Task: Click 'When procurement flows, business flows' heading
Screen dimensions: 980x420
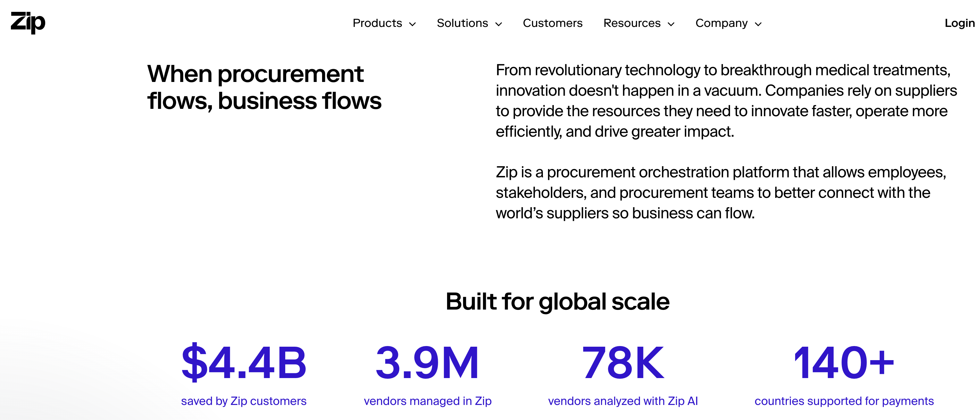Action: [264, 87]
